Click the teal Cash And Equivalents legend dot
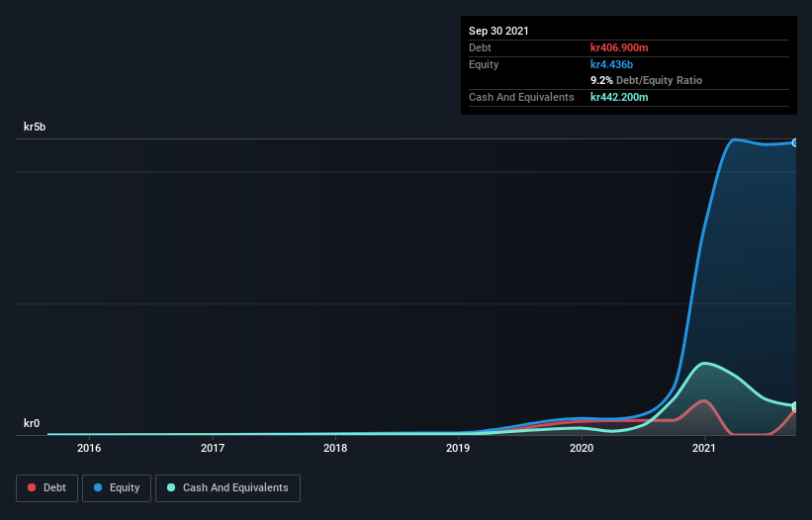The width and height of the screenshot is (812, 520). (x=171, y=487)
